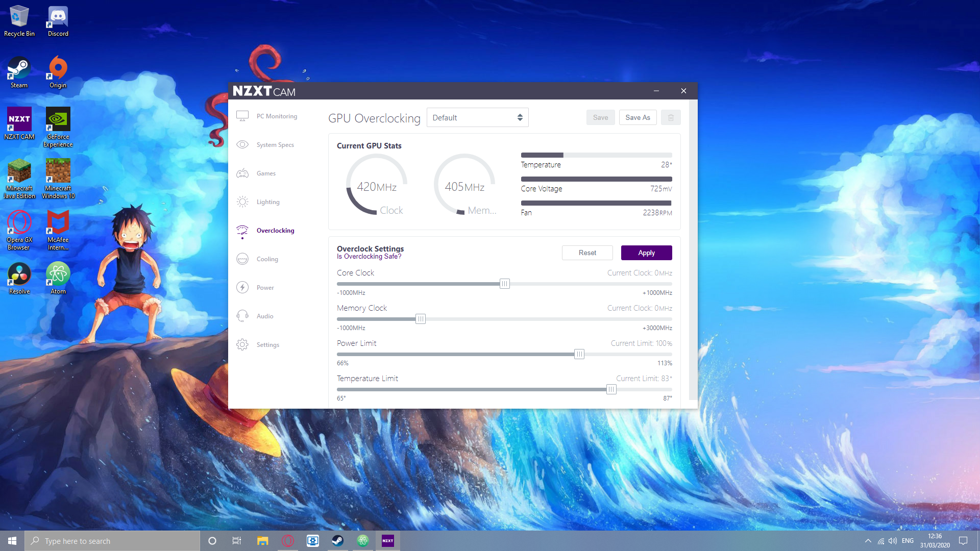Click the Core Clock slider handle

point(504,284)
